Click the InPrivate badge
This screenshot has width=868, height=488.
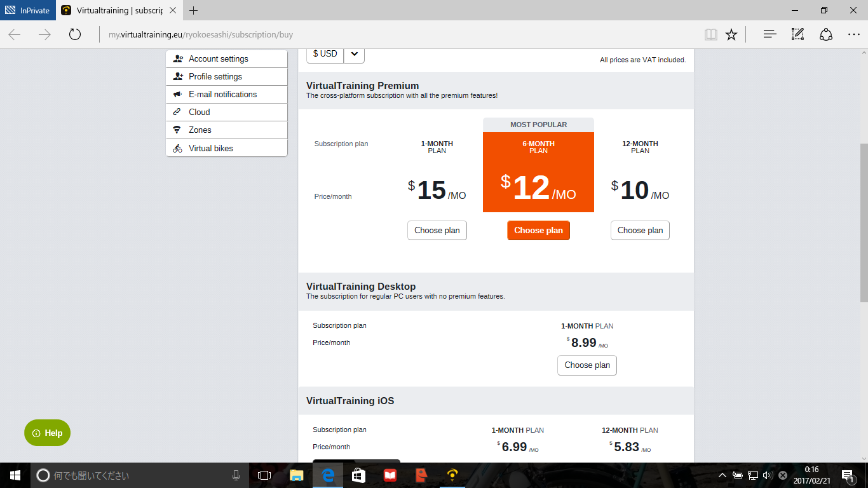27,10
